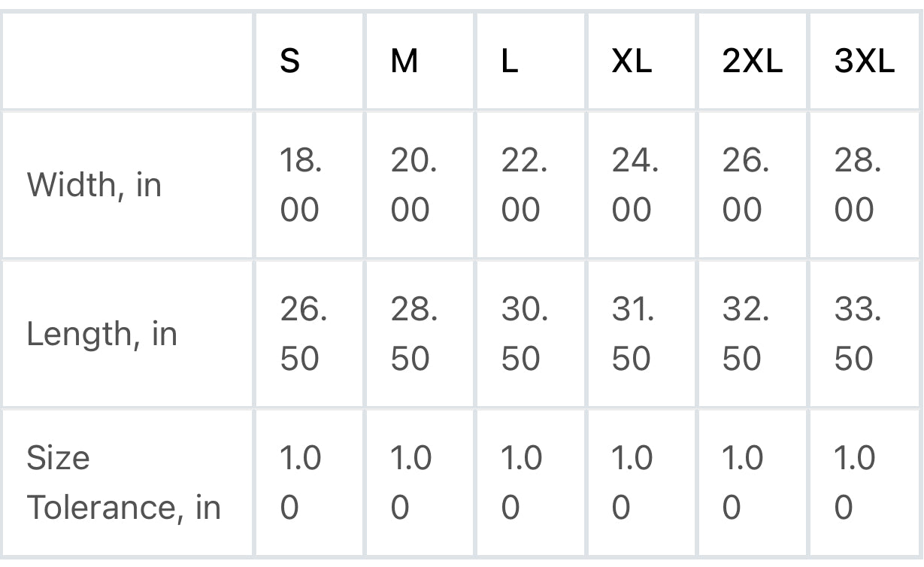Click the 32.50 length cell for 2XL
924x567 pixels.
(745, 334)
